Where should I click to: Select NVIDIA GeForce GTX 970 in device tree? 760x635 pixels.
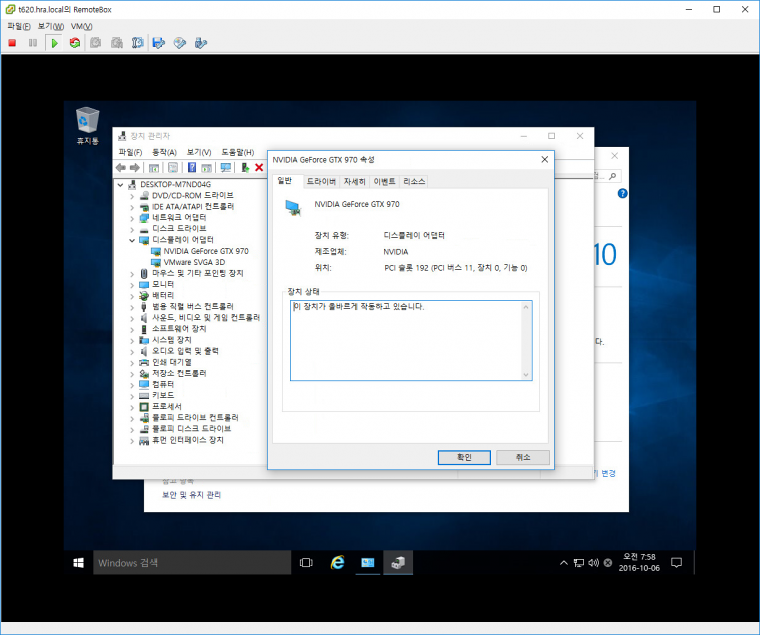point(206,251)
